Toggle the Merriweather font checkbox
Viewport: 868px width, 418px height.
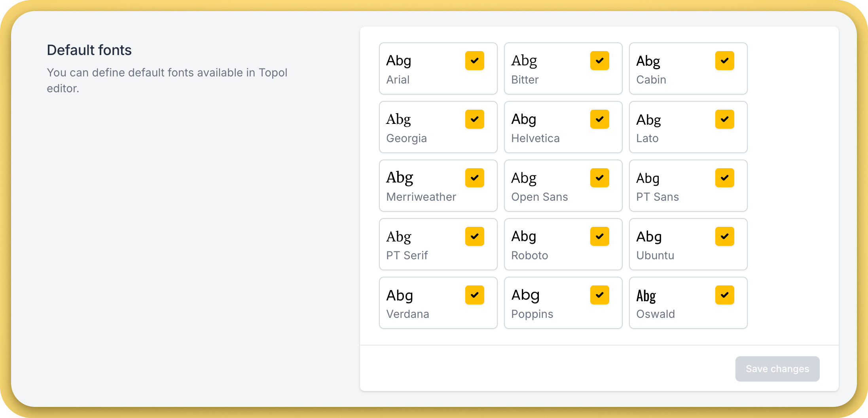coord(474,178)
